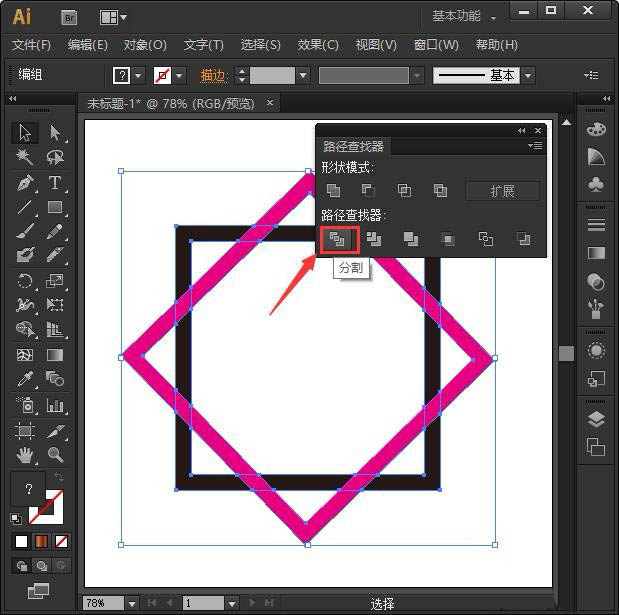Set Gradient mode button in toolbox
619x615 pixels.
[x=41, y=541]
